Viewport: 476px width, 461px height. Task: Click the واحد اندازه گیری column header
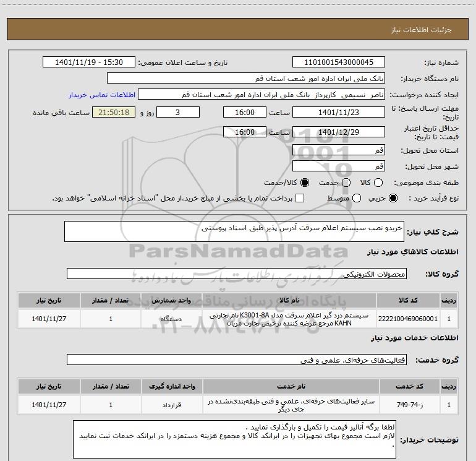pyautogui.click(x=172, y=386)
